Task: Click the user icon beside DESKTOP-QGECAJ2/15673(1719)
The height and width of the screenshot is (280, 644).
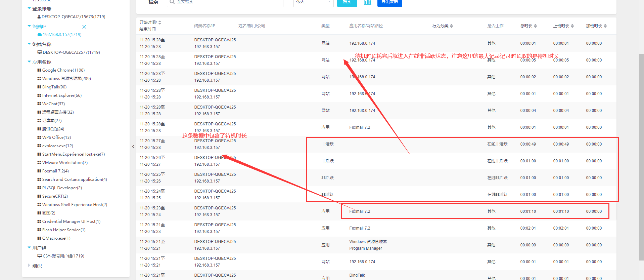Action: tap(39, 17)
